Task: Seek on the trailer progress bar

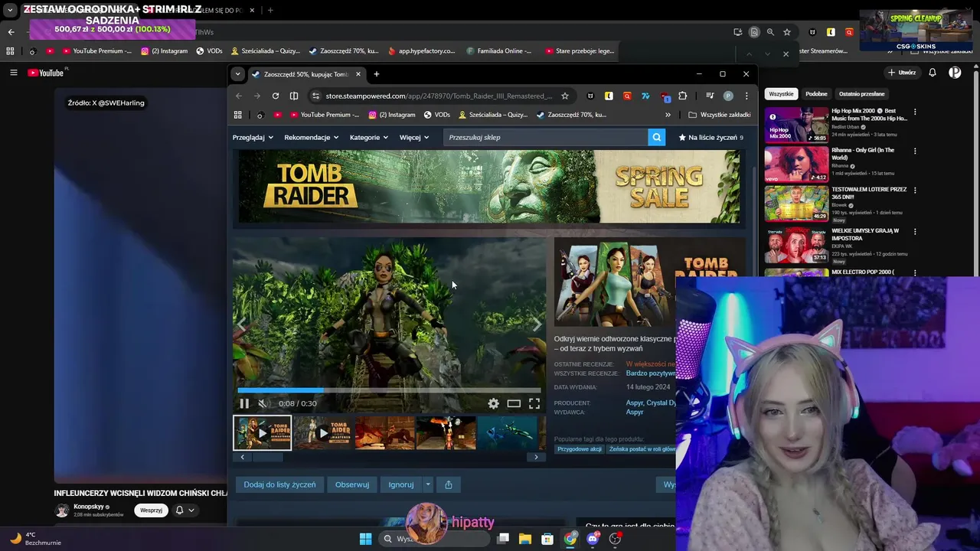Action: coord(389,390)
